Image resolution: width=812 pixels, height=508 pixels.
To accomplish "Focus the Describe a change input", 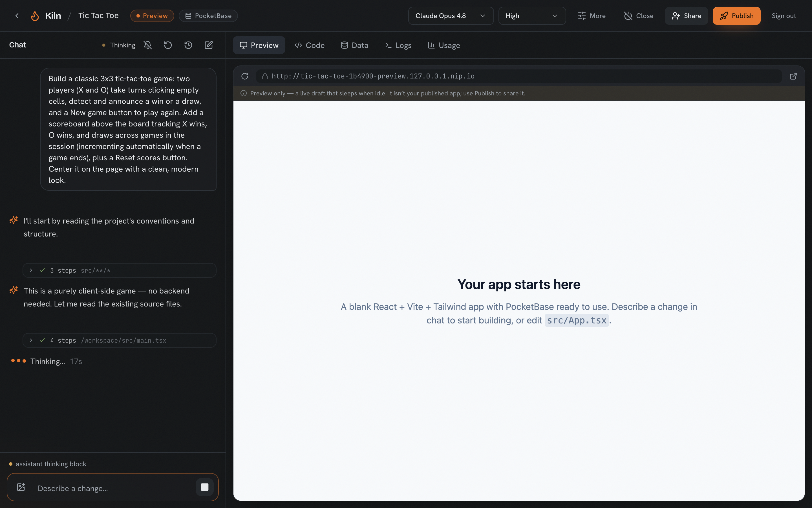I will coord(114,488).
